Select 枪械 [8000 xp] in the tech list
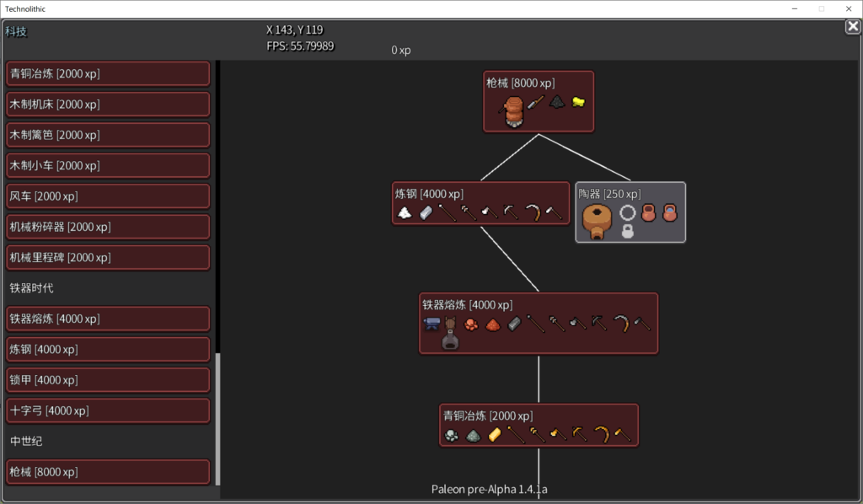 (108, 472)
